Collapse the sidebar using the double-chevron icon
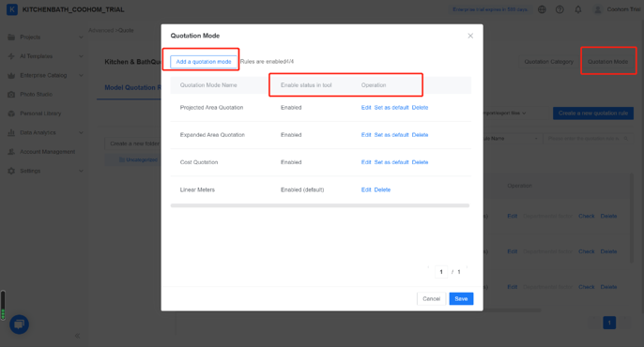The width and height of the screenshot is (644, 347). pos(77,336)
